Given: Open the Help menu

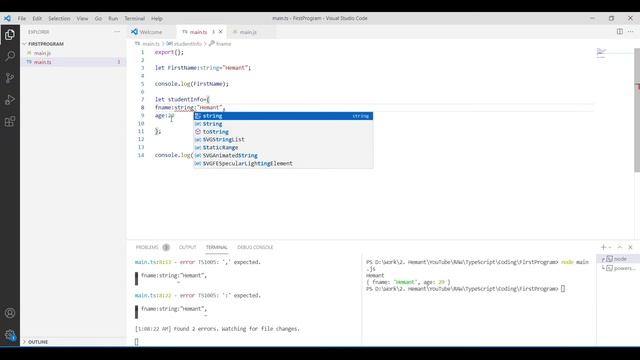Looking at the screenshot, I should point(157,18).
